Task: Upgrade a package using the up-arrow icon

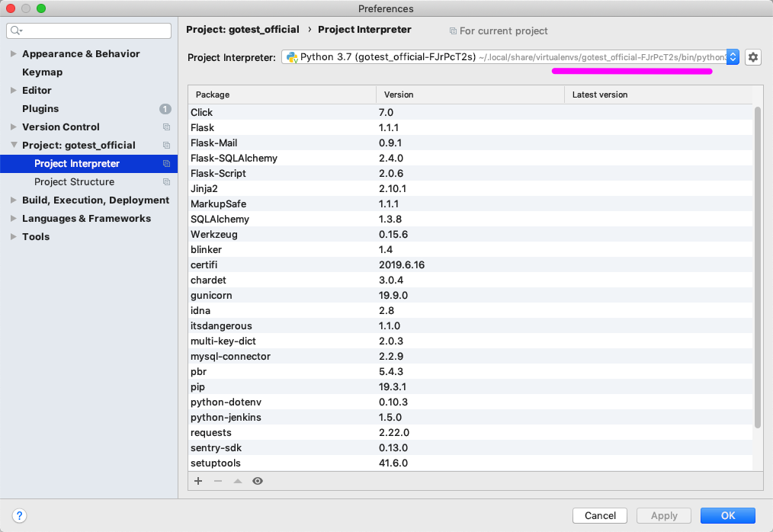Action: point(237,481)
